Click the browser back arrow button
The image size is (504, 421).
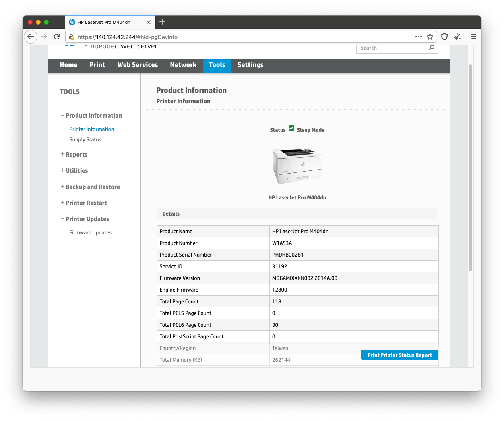[x=31, y=37]
